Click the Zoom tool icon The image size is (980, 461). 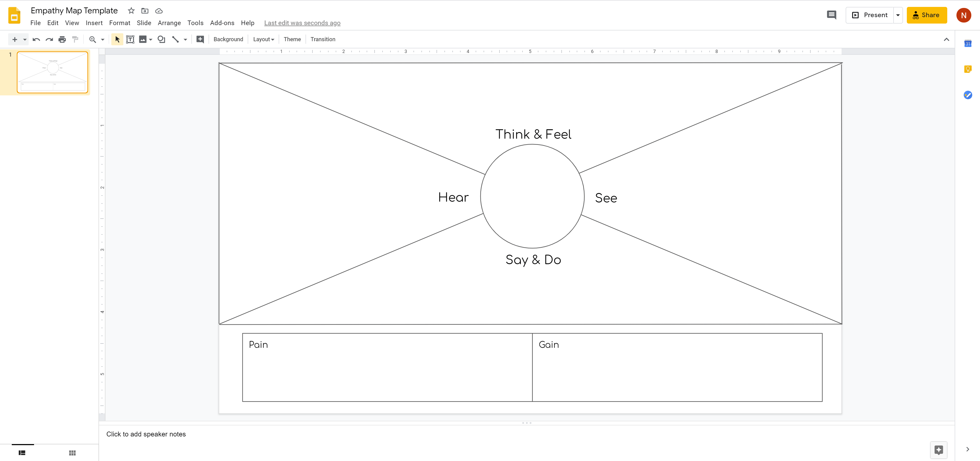tap(92, 39)
